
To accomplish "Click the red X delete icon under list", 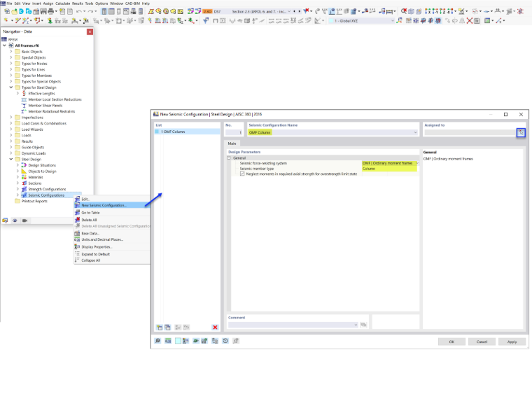I will click(x=215, y=328).
